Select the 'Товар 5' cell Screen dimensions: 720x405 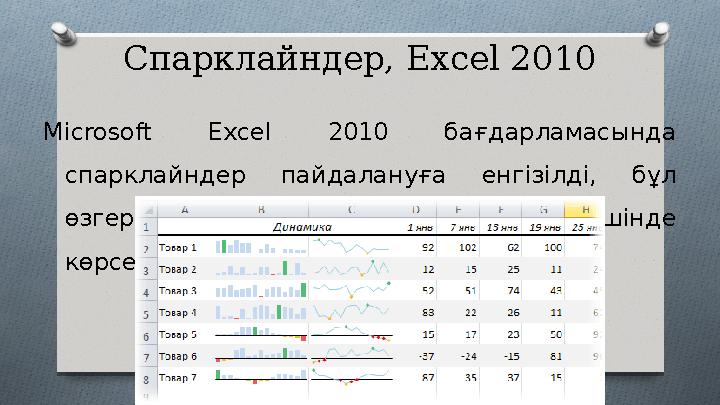pos(178,335)
